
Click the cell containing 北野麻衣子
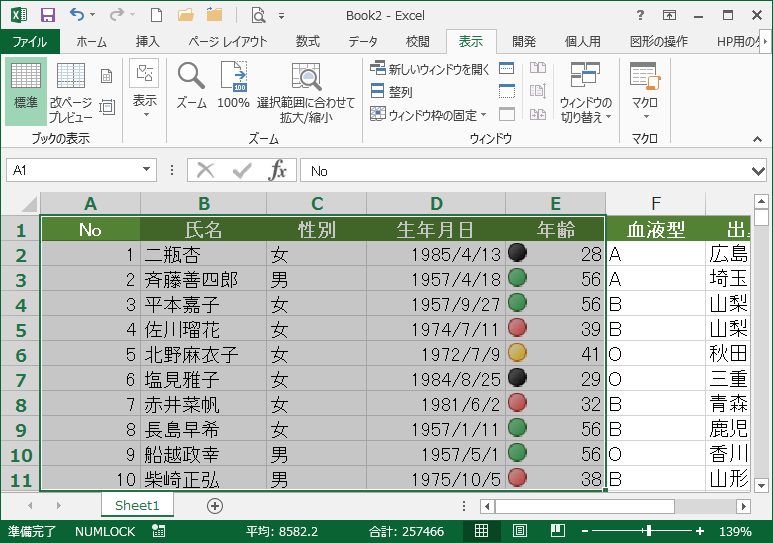(204, 354)
